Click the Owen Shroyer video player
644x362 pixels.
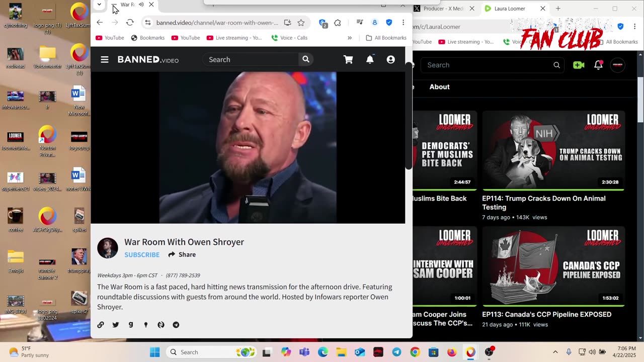(248, 147)
